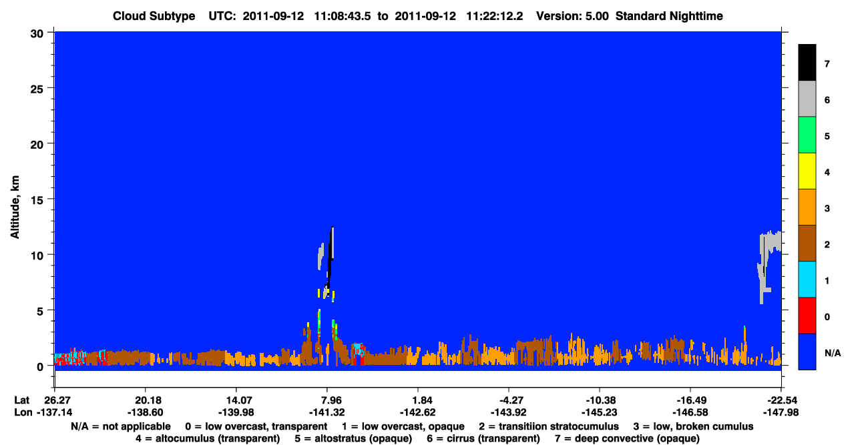Image resolution: width=868 pixels, height=445 pixels.
Task: Click the black color swatch for type 7
Action: [x=807, y=63]
